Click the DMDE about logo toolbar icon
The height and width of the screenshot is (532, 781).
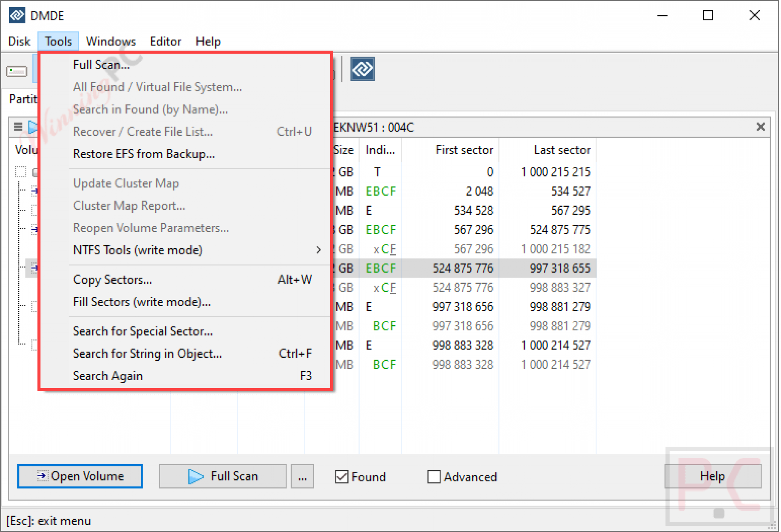click(x=362, y=69)
